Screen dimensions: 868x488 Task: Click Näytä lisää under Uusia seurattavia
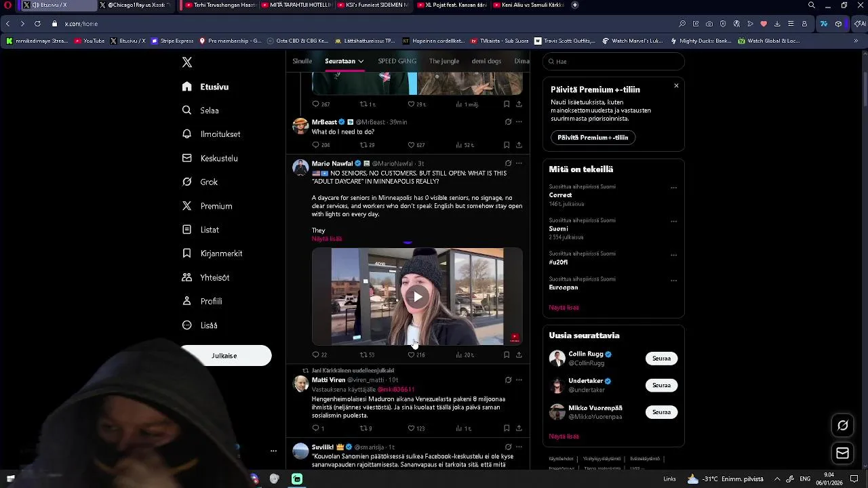[564, 436]
